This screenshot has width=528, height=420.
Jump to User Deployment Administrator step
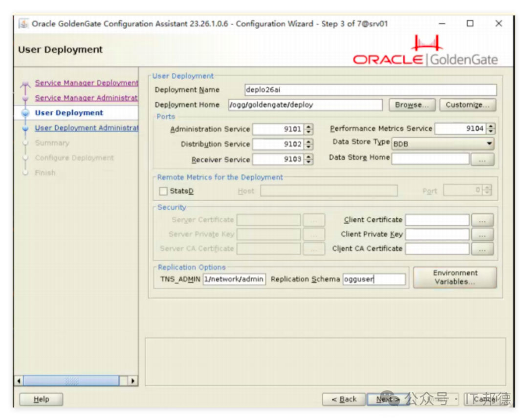[87, 128]
